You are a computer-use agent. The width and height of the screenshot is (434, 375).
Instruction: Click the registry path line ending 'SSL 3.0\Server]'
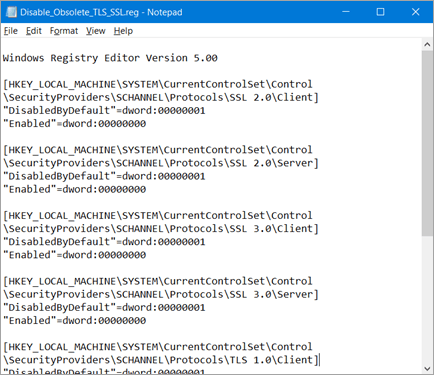click(x=161, y=294)
